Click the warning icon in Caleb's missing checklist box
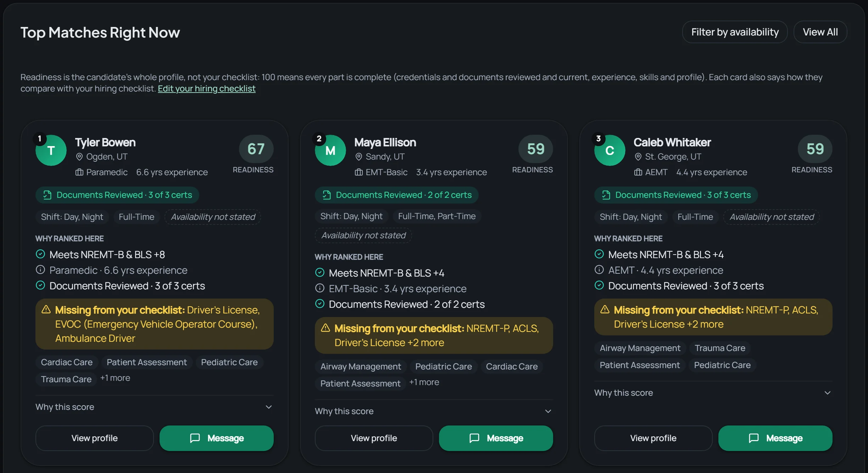The height and width of the screenshot is (473, 868). coord(605,310)
